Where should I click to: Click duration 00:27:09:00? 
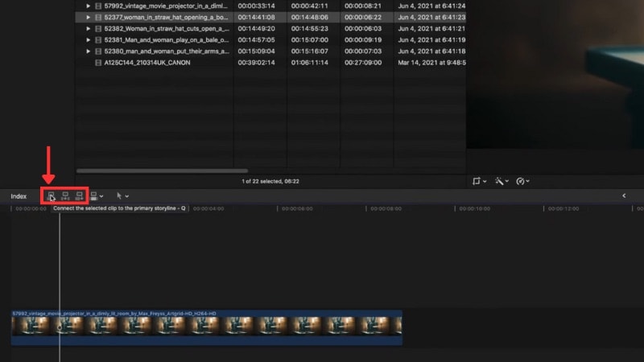coord(363,63)
